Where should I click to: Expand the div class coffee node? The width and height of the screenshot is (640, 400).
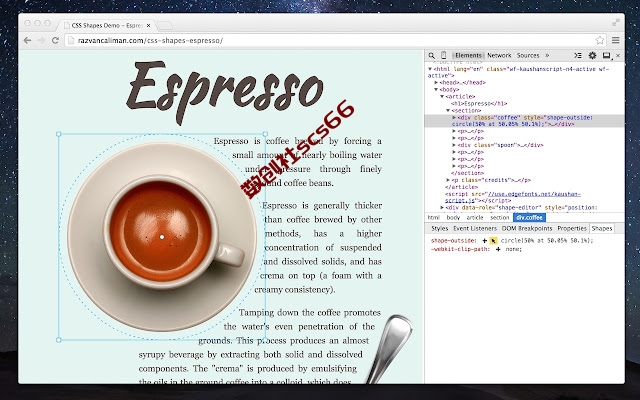click(454, 118)
